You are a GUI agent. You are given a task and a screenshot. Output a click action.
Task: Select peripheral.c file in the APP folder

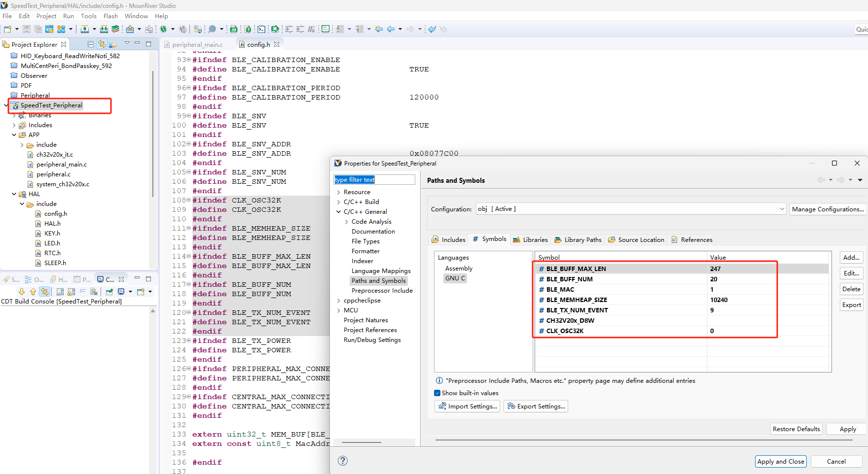click(53, 174)
